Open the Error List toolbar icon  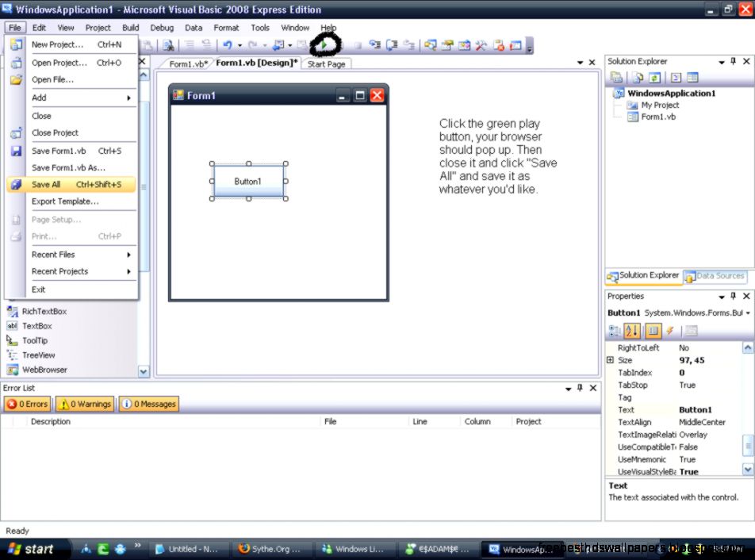(499, 45)
